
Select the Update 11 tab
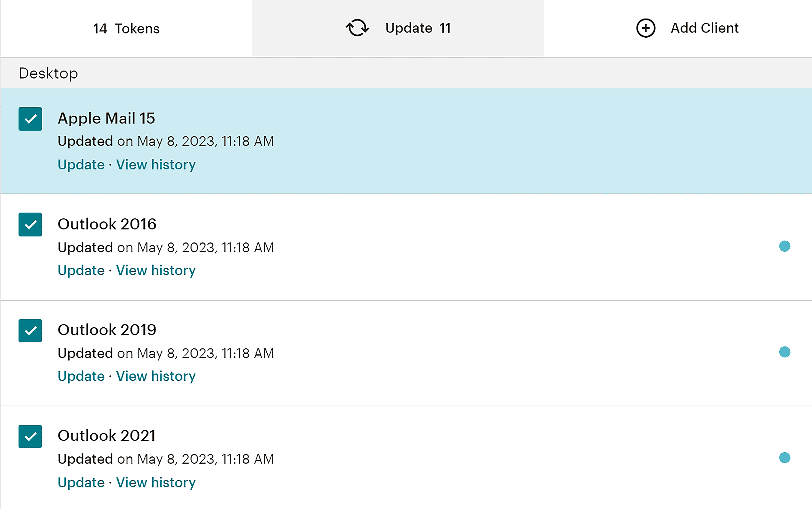397,28
